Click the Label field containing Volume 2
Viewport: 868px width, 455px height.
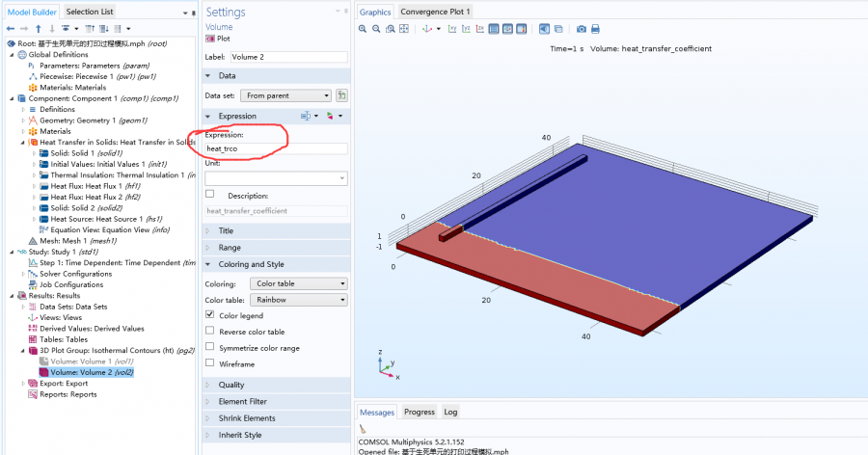[289, 57]
